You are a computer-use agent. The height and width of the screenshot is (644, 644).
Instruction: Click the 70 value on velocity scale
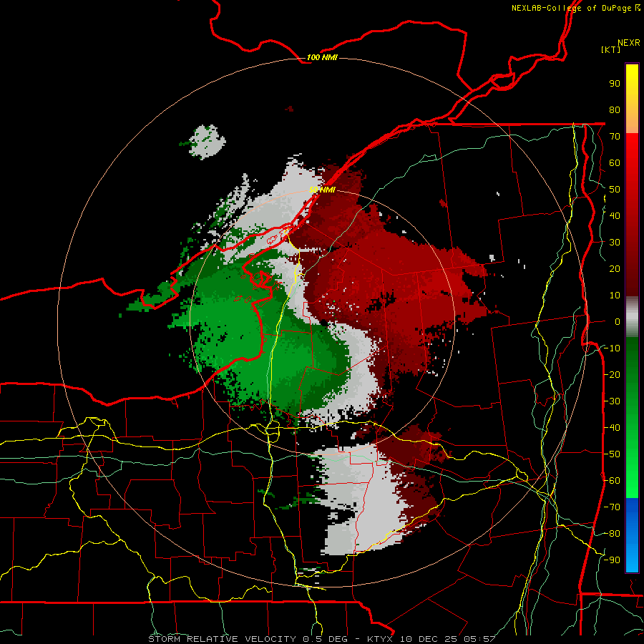(615, 137)
